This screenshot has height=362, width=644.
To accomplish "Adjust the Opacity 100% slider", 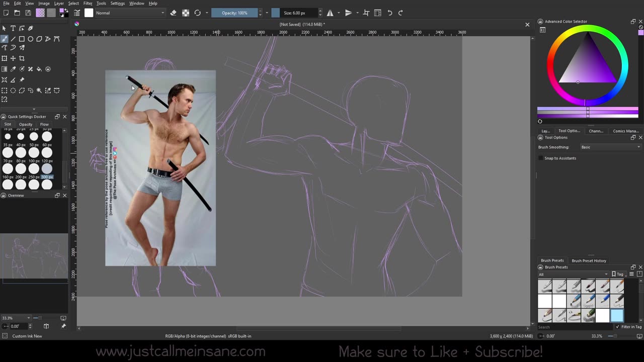I will pyautogui.click(x=234, y=13).
